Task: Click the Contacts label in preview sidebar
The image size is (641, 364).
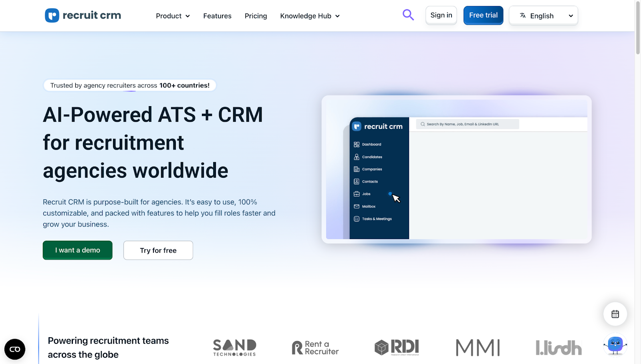Action: click(x=370, y=181)
